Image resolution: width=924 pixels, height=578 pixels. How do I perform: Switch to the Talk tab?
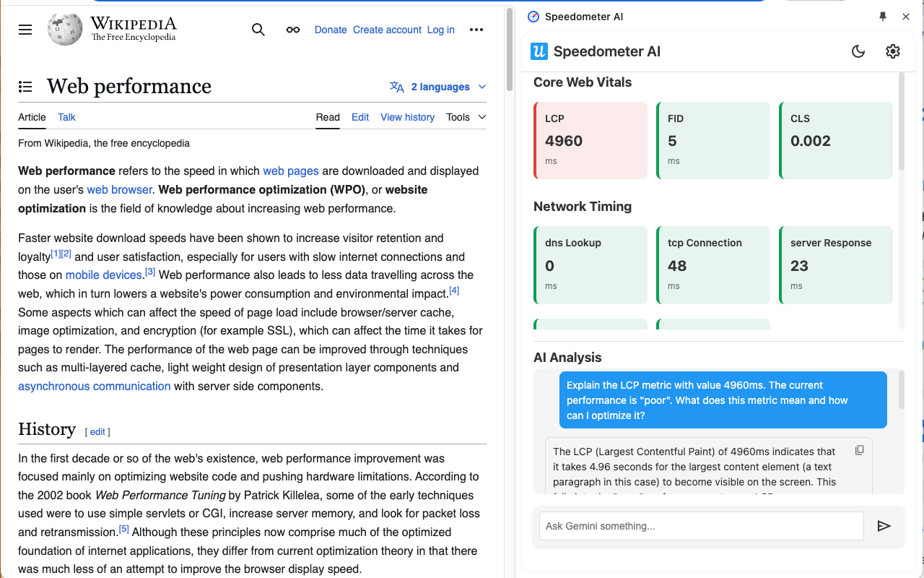point(66,117)
